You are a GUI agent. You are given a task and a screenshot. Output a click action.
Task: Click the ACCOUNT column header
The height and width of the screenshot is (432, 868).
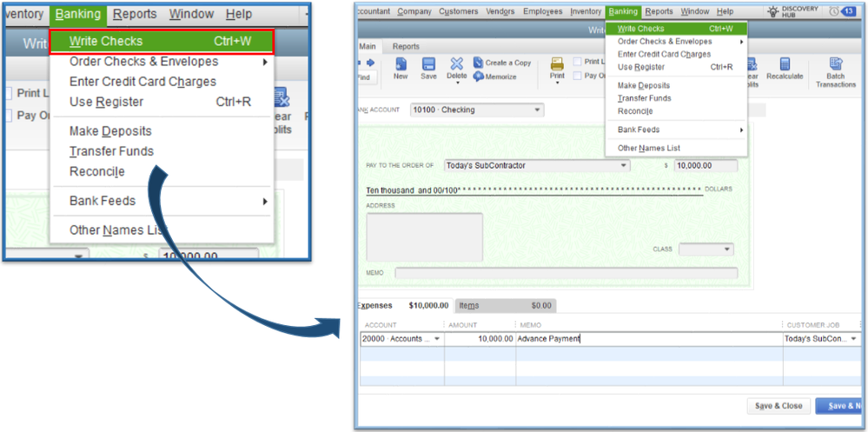tap(381, 325)
